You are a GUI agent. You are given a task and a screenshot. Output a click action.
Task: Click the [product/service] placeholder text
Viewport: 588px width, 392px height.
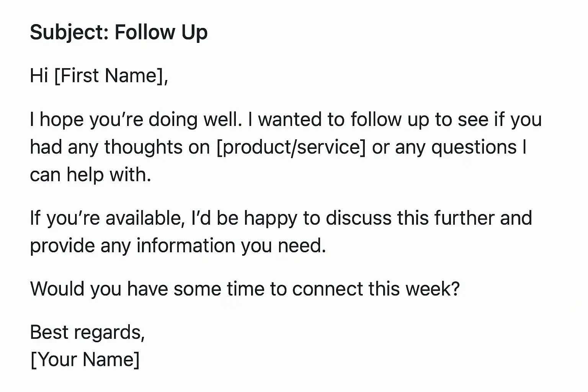(x=291, y=147)
